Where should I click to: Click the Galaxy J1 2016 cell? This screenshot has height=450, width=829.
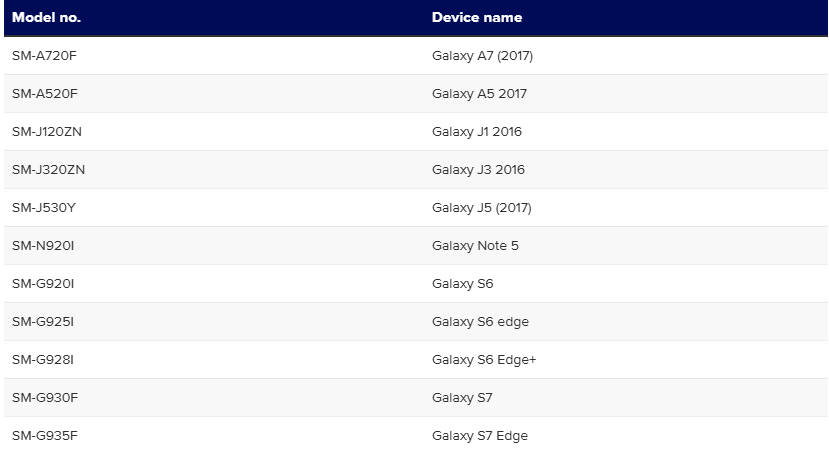click(476, 132)
